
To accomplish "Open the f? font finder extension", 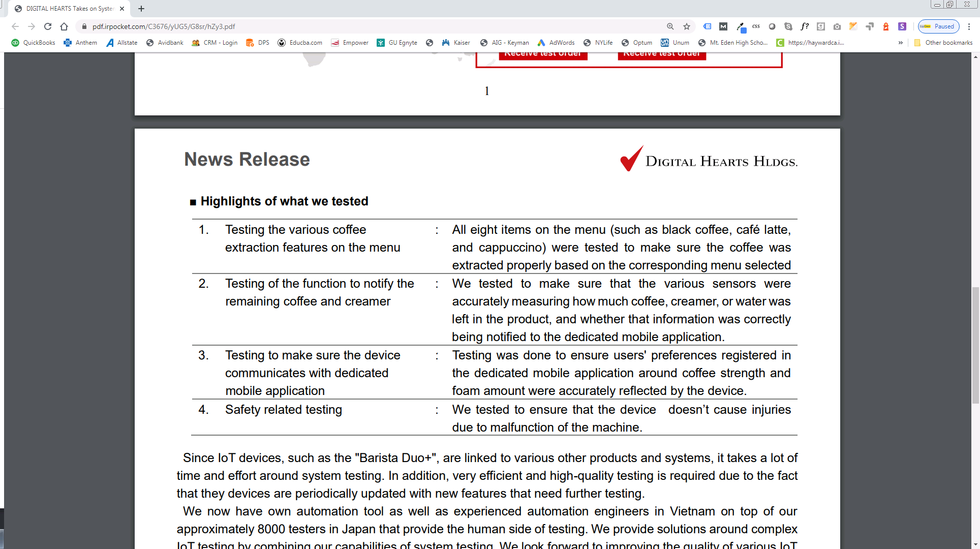I will click(x=805, y=26).
